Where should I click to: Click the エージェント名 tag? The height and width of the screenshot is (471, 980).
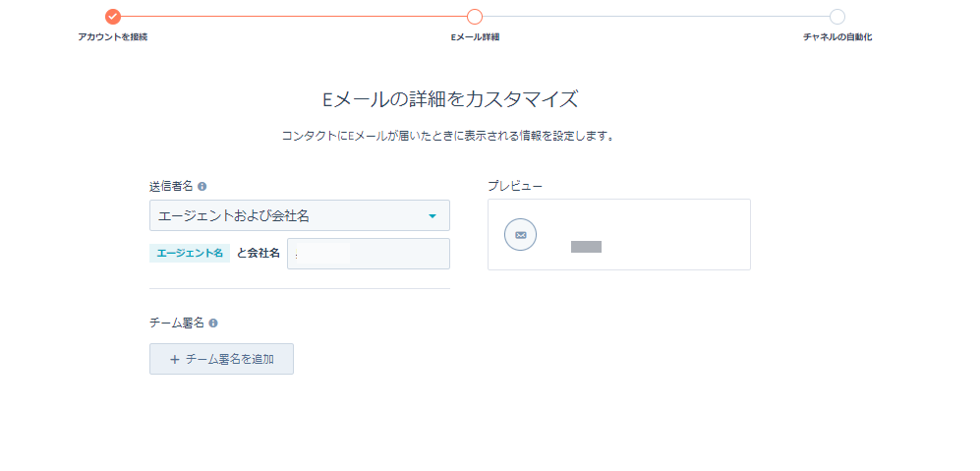pyautogui.click(x=190, y=254)
